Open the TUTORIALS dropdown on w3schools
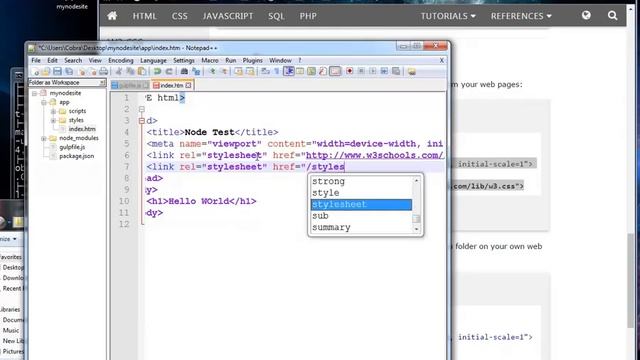 (448, 16)
